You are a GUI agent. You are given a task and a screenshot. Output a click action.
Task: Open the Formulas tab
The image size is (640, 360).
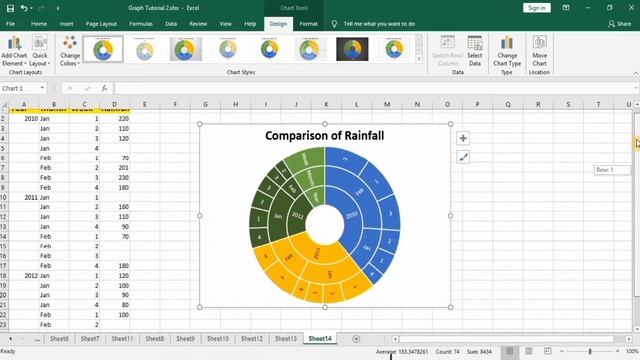point(141,24)
